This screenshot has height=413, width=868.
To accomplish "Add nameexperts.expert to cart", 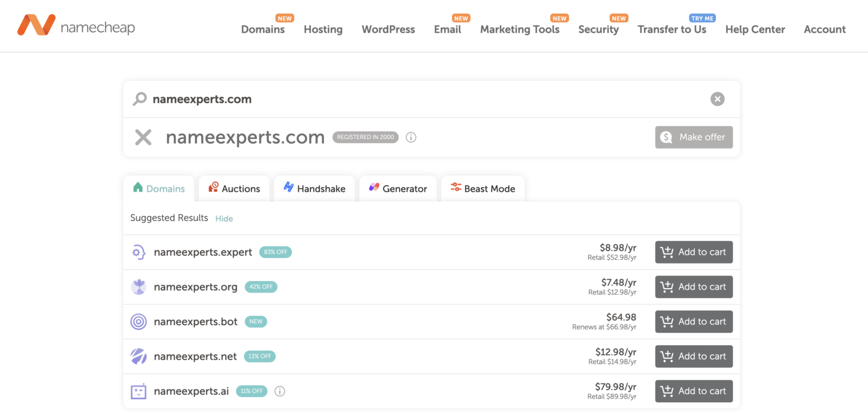I will pos(694,252).
